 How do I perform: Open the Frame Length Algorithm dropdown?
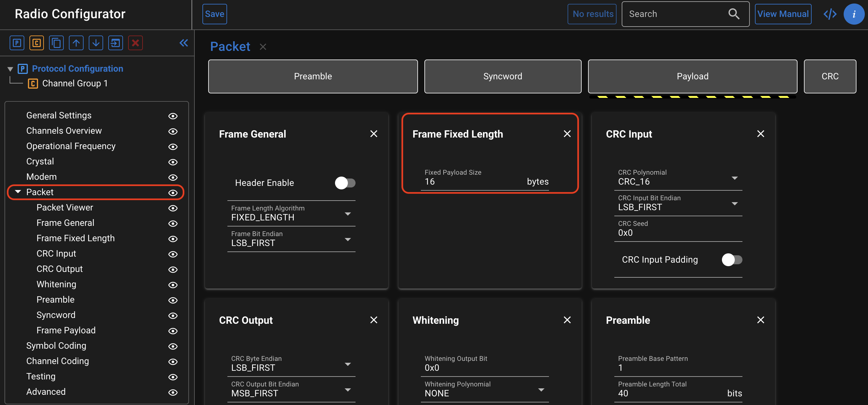(x=348, y=213)
